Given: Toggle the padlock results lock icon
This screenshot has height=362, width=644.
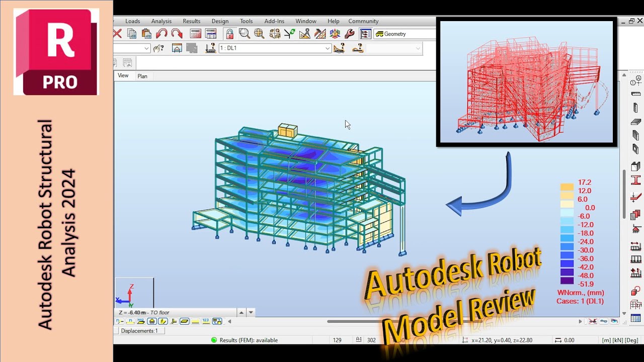Looking at the screenshot, I should click(x=229, y=34).
